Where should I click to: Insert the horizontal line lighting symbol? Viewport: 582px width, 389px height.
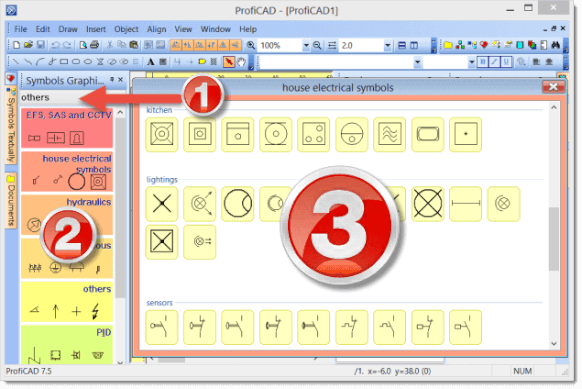(x=465, y=203)
